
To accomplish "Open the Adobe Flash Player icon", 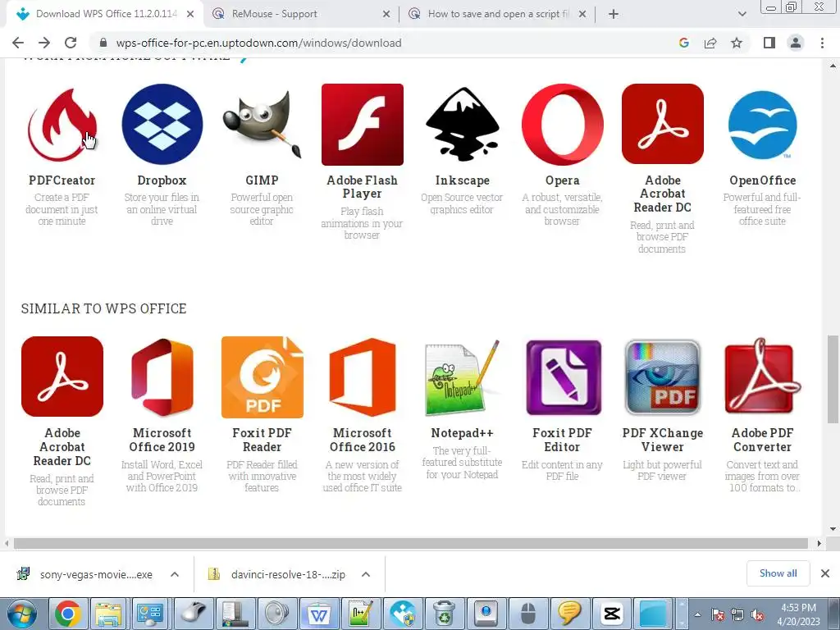I will (362, 125).
